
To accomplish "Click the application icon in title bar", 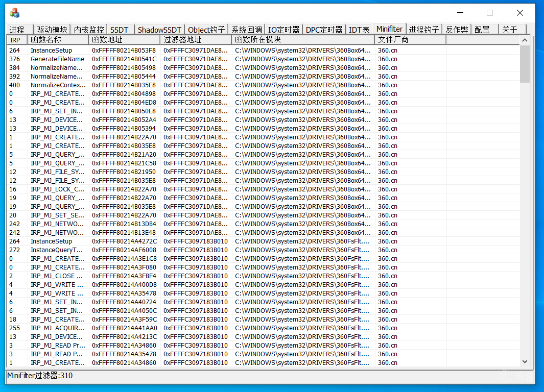I will tap(15, 13).
